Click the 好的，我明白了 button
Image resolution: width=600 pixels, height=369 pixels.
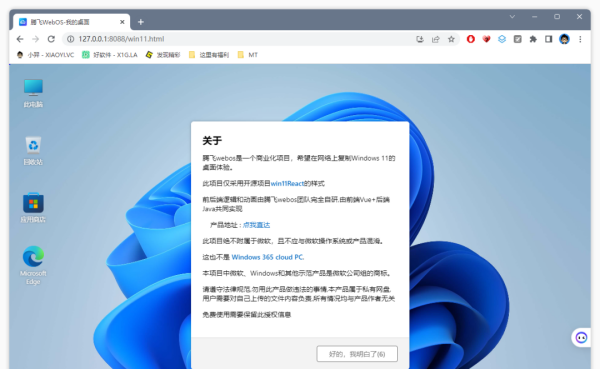pyautogui.click(x=357, y=354)
